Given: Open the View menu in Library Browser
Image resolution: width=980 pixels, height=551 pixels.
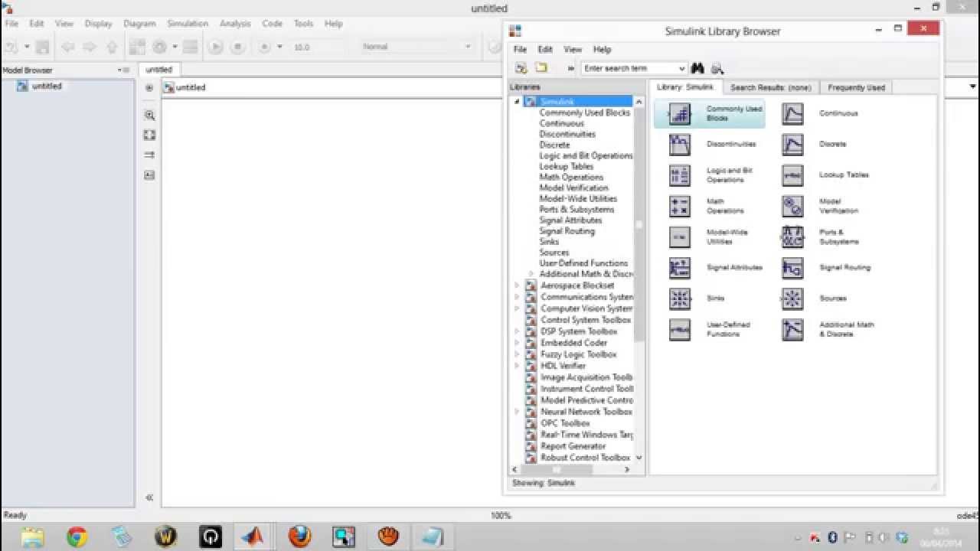Looking at the screenshot, I should pyautogui.click(x=573, y=49).
